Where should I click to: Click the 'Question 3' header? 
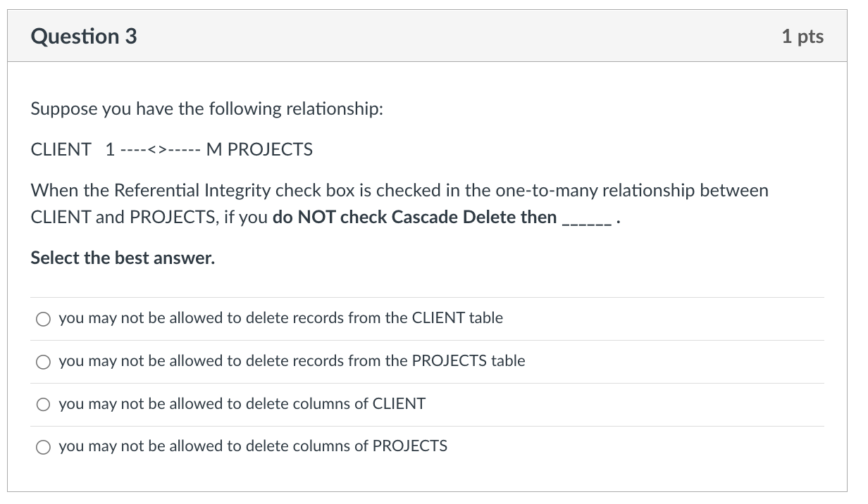pyautogui.click(x=84, y=36)
